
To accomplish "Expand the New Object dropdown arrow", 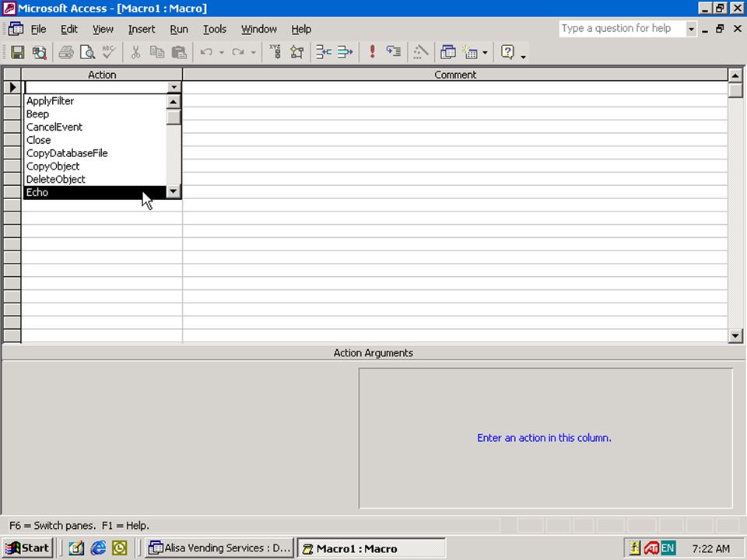I will pos(485,52).
